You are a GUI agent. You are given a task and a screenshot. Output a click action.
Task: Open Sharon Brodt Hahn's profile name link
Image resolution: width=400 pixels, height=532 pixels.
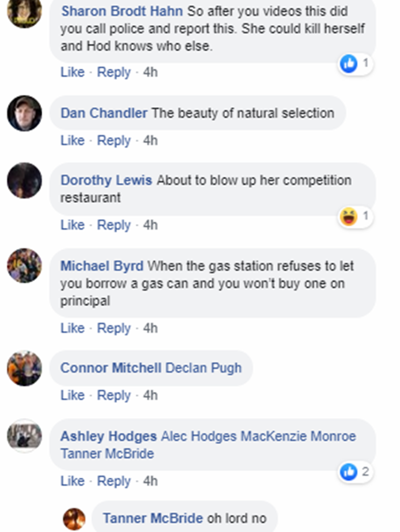tap(122, 11)
